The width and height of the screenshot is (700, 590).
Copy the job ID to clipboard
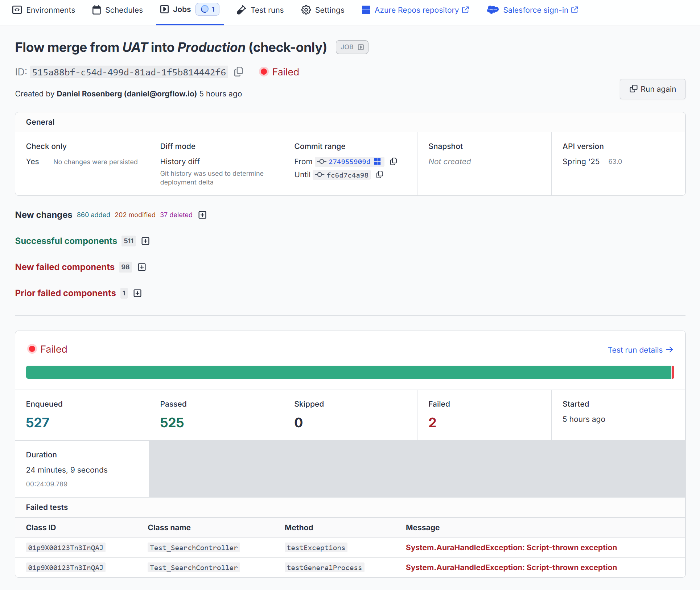[x=239, y=72]
